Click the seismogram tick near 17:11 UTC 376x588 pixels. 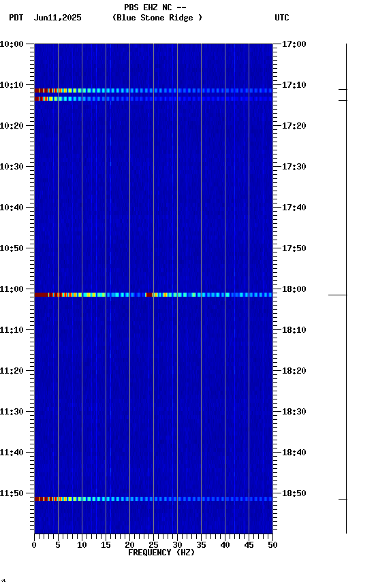[x=343, y=90]
